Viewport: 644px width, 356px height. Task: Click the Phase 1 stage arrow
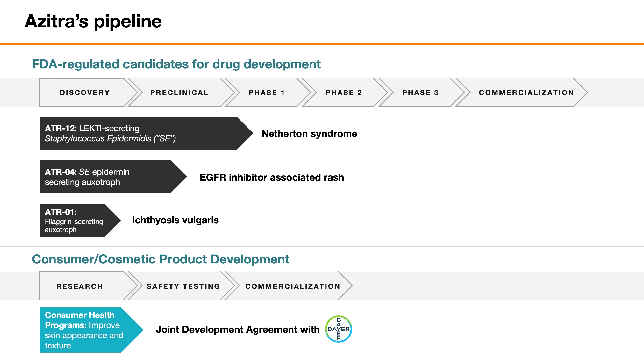pos(267,93)
